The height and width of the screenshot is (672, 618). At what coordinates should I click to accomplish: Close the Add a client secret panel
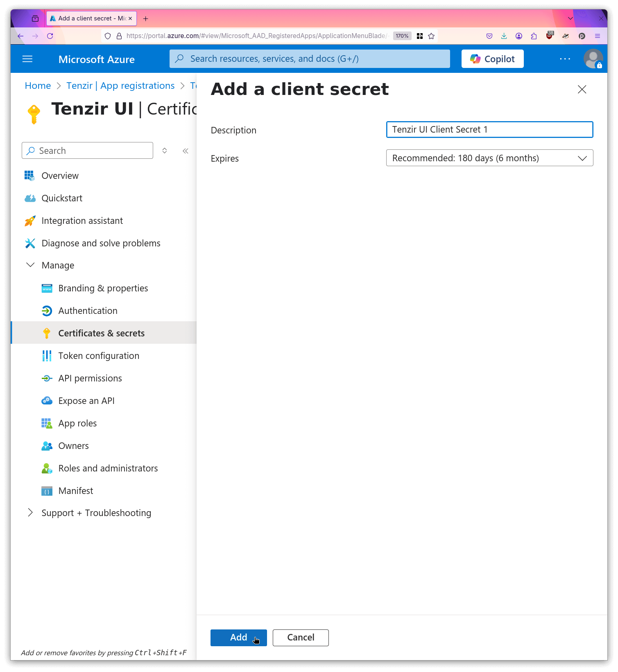point(582,89)
